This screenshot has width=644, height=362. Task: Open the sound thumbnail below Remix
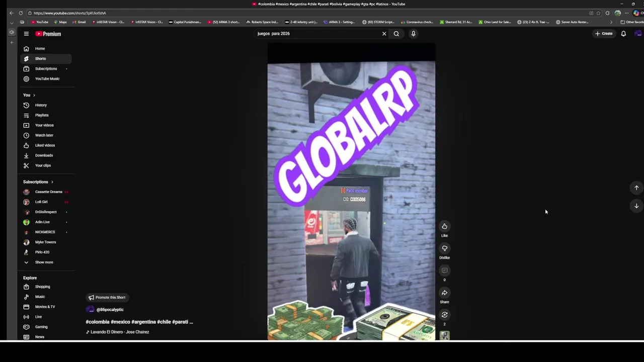coord(444,336)
